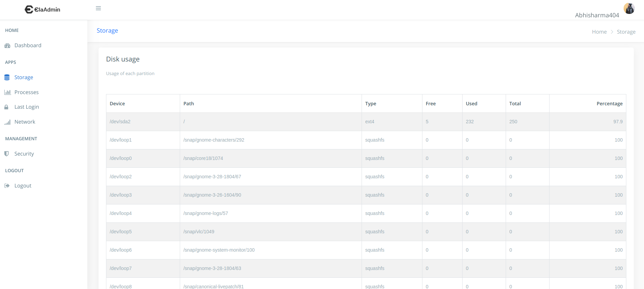Click the Processes bar chart icon
The image size is (644, 289).
7,92
